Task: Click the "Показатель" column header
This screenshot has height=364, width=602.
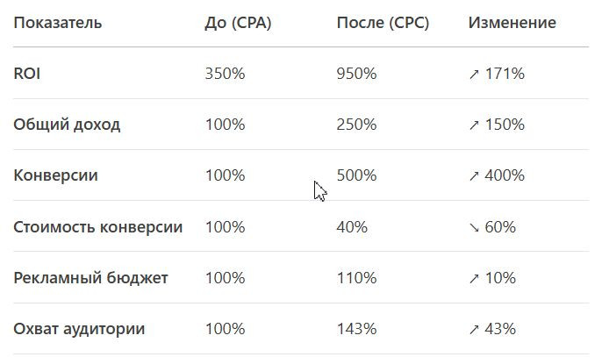Action: [x=57, y=23]
